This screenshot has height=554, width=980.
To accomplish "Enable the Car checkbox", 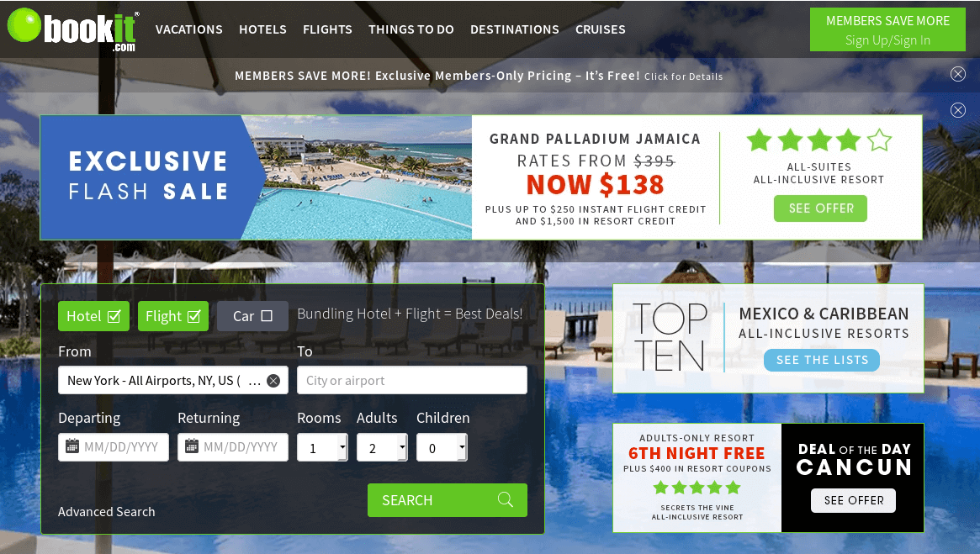I will coord(267,316).
